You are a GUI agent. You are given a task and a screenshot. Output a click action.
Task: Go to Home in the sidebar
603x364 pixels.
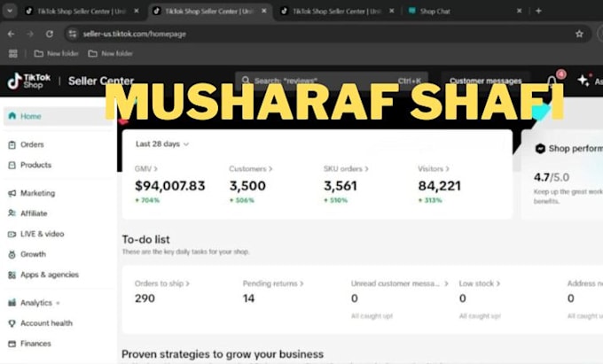(x=58, y=116)
